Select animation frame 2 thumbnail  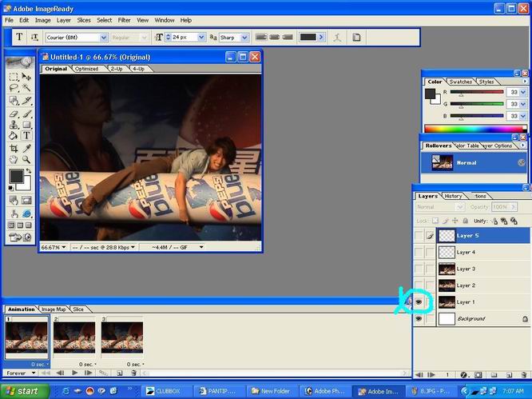coord(74,337)
